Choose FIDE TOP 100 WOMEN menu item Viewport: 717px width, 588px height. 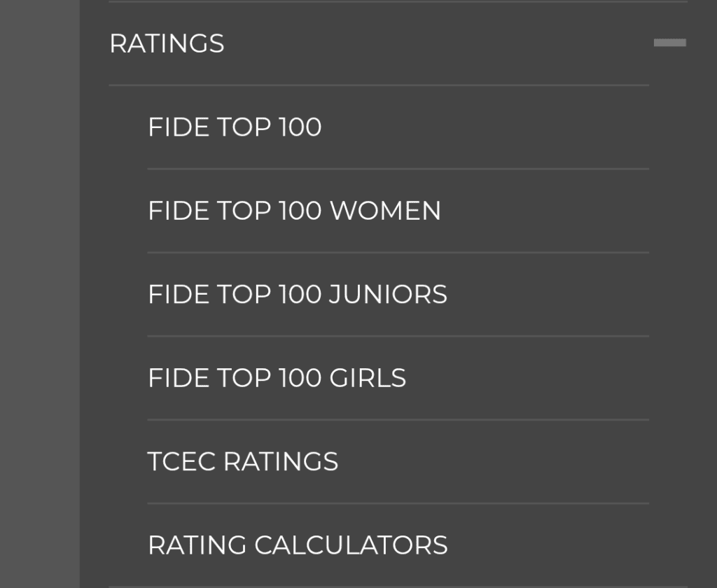[294, 211]
